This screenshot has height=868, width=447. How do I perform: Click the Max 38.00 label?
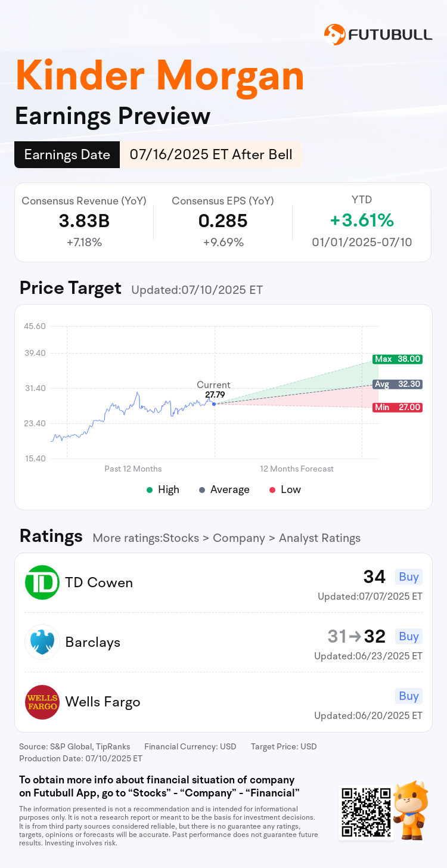(x=398, y=359)
